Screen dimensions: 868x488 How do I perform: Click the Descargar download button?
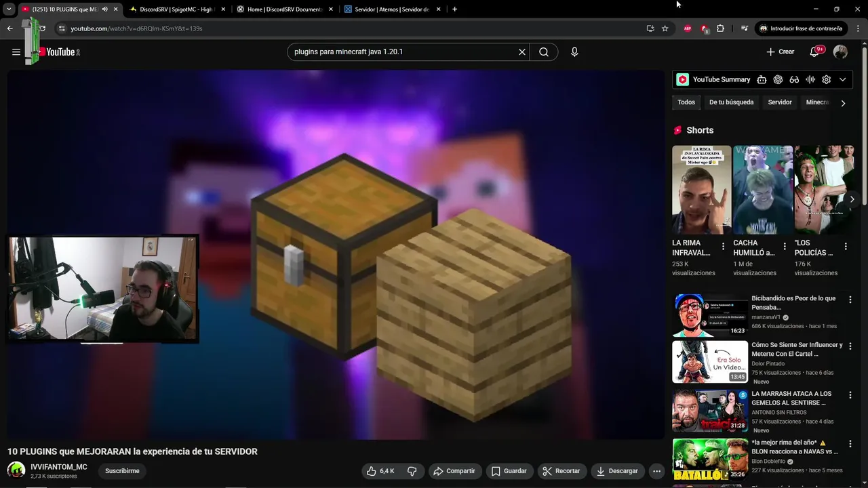click(x=617, y=471)
